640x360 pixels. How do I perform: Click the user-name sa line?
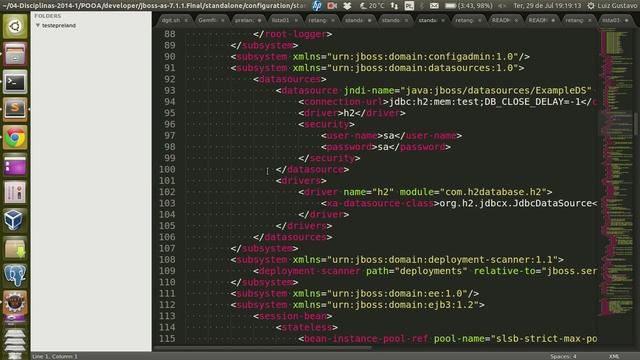pos(391,136)
